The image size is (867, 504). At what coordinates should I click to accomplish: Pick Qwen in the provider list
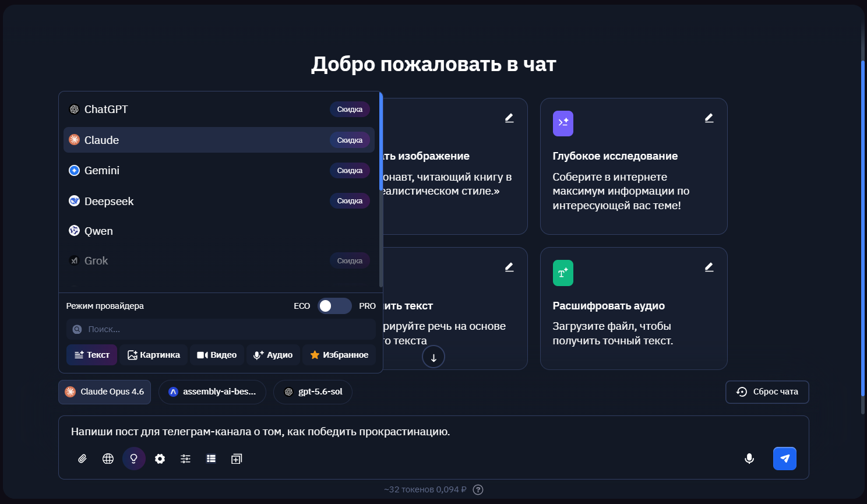pyautogui.click(x=219, y=231)
